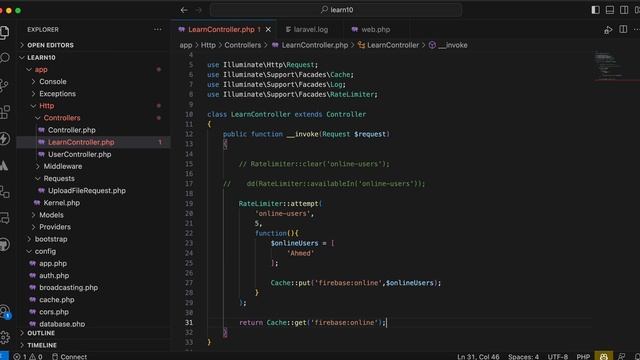
Task: Click line number 31 in the gutter
Action: [x=189, y=322]
